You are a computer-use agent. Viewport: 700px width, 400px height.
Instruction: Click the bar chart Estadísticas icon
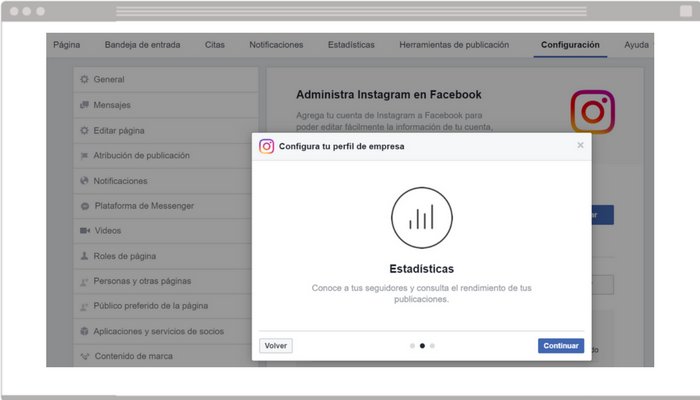(422, 217)
